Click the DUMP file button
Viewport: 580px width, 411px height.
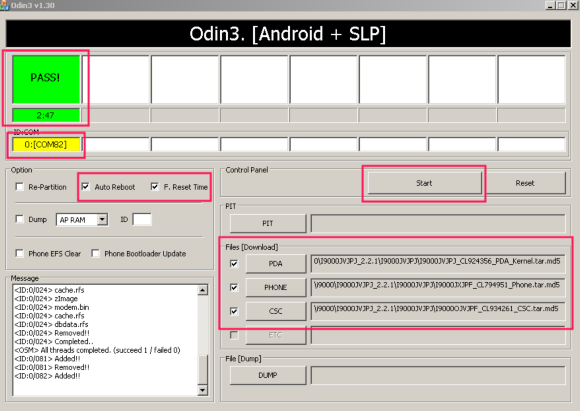[268, 375]
